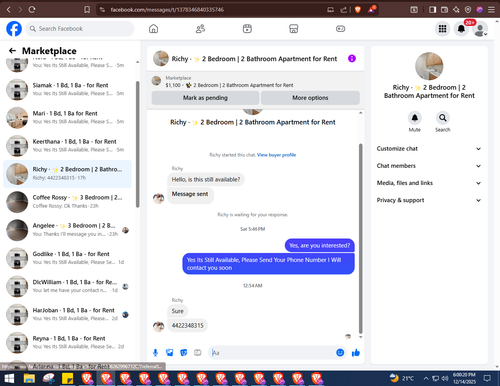Viewport: 500px width, 386px height.
Task: Click the share page icon in address bar
Action: [x=343, y=10]
